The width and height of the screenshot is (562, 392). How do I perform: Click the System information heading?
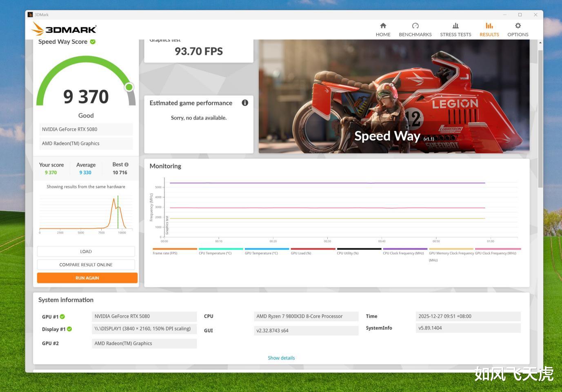66,300
